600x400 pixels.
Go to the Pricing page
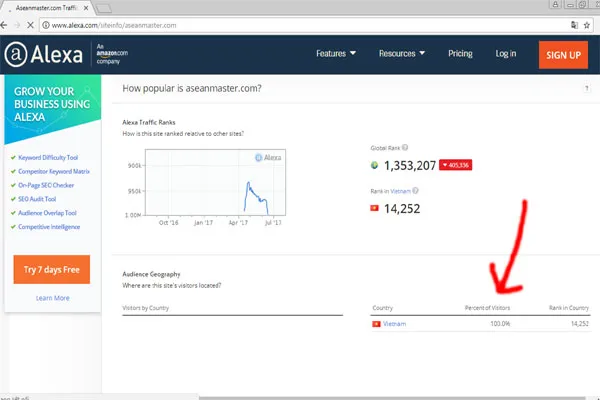[x=460, y=54]
